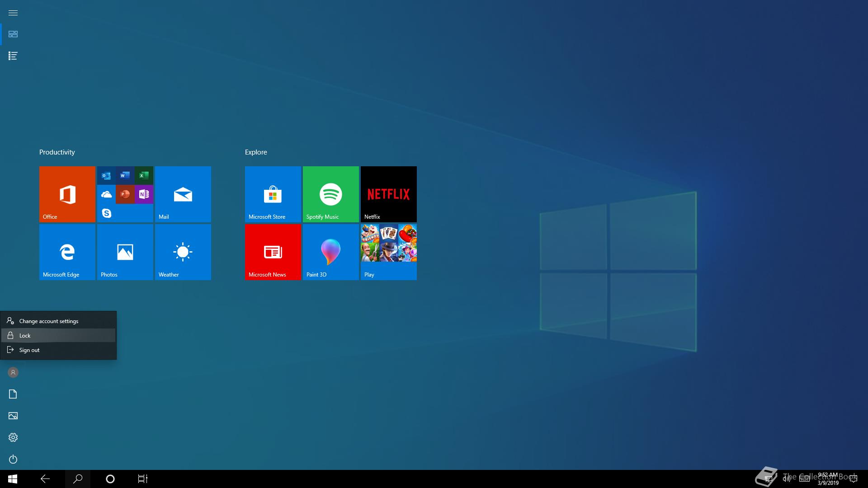Open the Power options button
868x488 pixels.
pos(13,459)
